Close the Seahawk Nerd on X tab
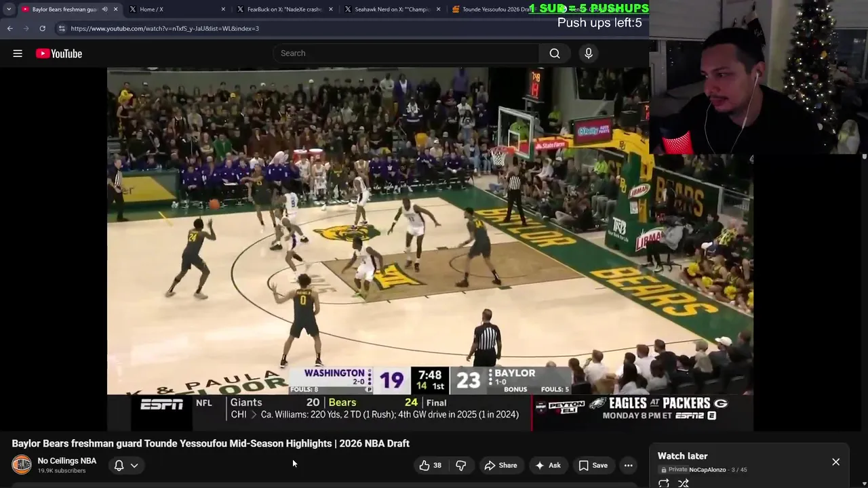Viewport: 868px width, 488px height. tap(439, 9)
